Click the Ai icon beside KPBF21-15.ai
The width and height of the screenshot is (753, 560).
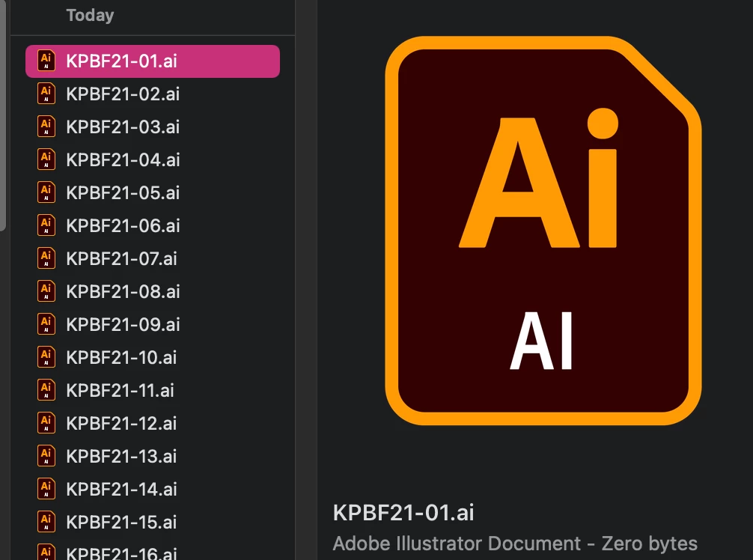tap(46, 522)
